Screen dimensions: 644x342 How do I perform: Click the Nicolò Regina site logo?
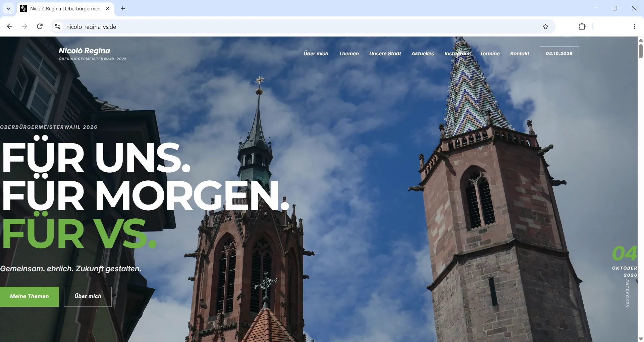(93, 53)
